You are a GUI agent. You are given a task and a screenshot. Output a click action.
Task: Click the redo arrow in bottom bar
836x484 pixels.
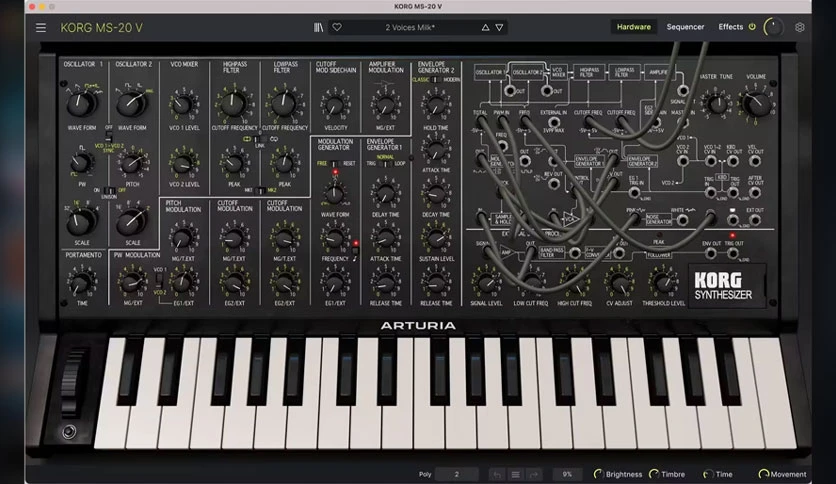coord(534,474)
